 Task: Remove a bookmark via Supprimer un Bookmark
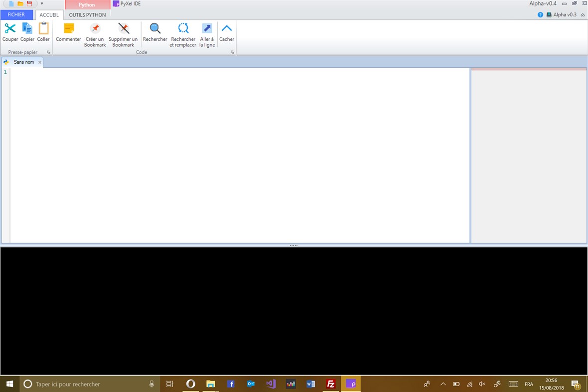click(x=123, y=33)
